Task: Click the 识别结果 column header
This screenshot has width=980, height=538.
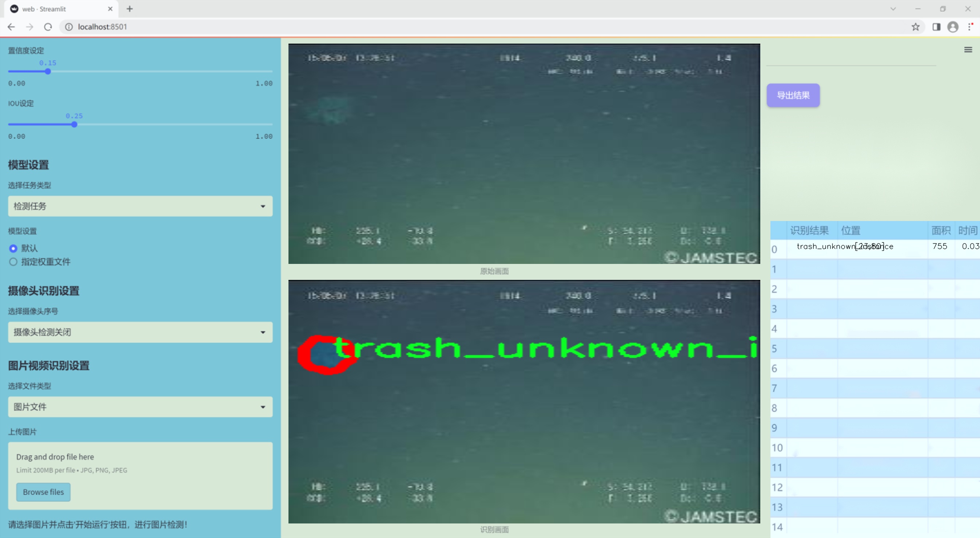Action: (x=809, y=230)
